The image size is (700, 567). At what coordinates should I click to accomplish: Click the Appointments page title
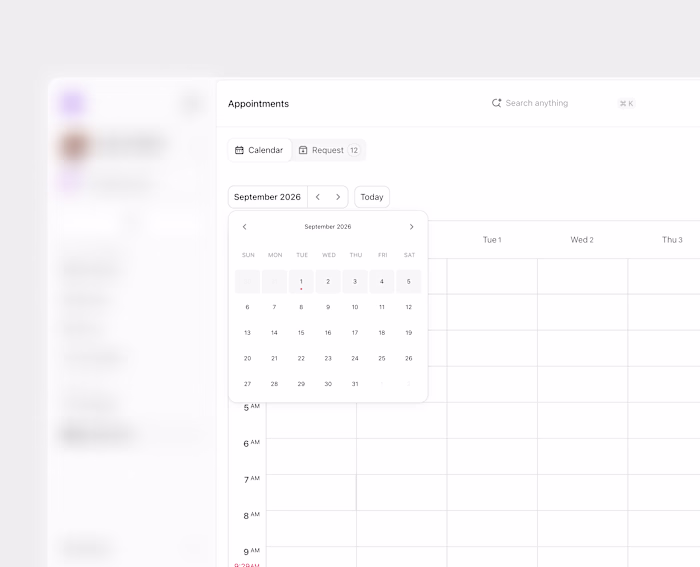click(x=258, y=104)
